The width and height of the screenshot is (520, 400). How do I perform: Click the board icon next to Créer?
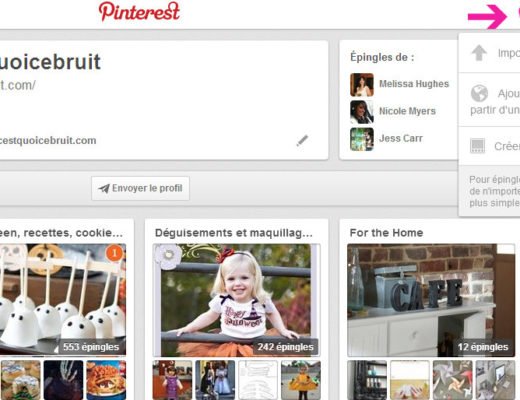pyautogui.click(x=477, y=146)
